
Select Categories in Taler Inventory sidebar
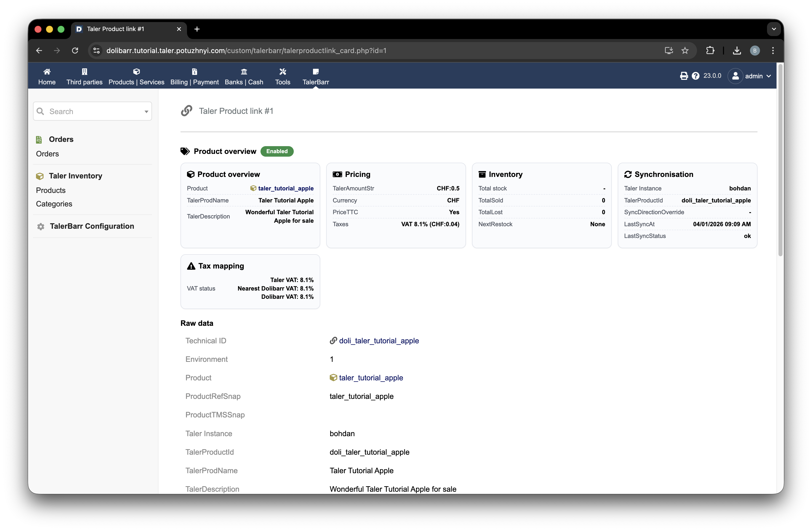54,204
